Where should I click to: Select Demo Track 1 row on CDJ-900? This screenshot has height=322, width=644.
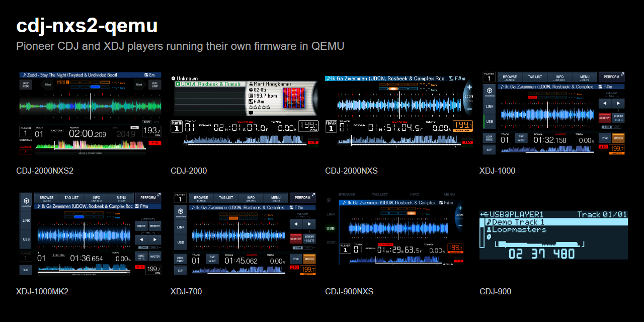coord(556,222)
